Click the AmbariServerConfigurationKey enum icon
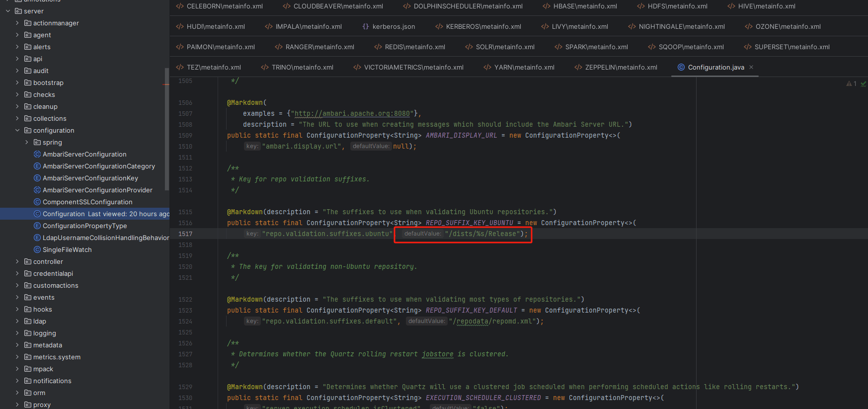Screen dimensions: 868x409 37,178
